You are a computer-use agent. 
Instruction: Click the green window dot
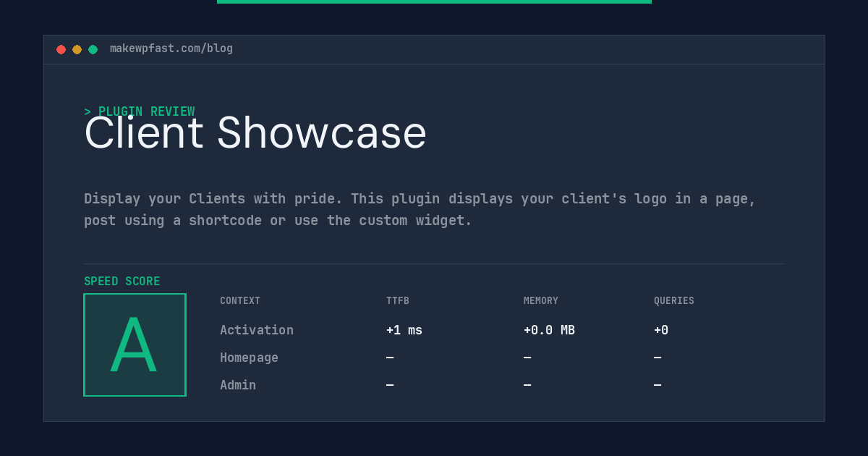[93, 49]
